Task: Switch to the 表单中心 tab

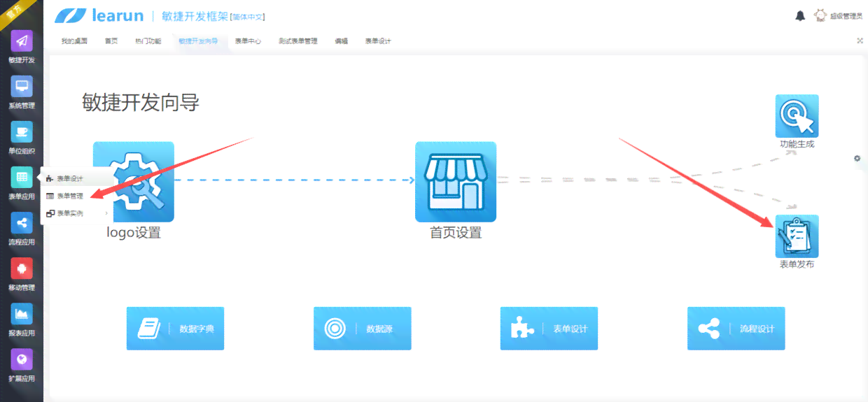Action: [248, 41]
